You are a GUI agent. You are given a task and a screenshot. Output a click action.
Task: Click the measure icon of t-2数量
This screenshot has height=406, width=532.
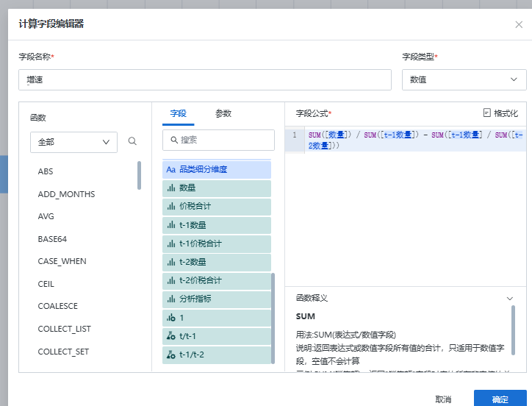[x=170, y=262]
